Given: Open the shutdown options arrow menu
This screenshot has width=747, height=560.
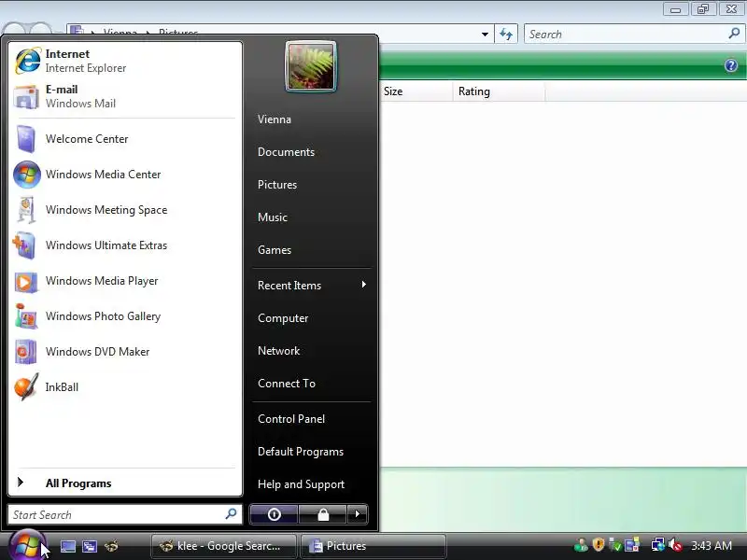Looking at the screenshot, I should pyautogui.click(x=358, y=514).
